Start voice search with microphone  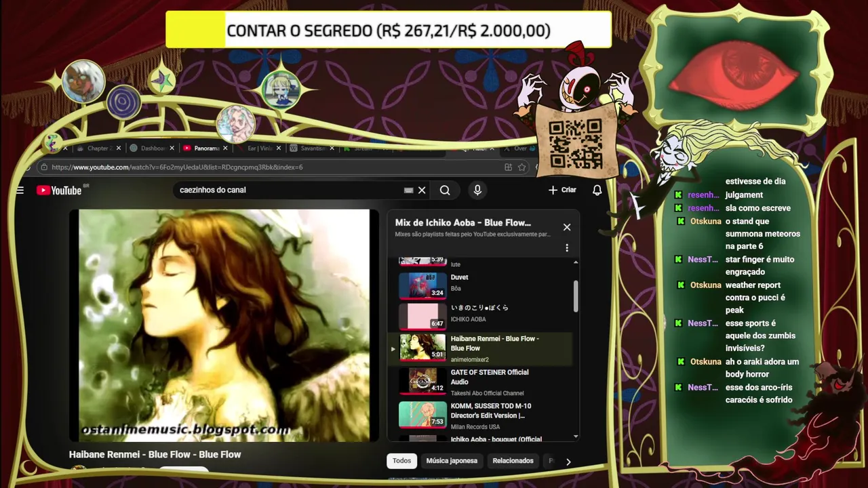click(477, 190)
